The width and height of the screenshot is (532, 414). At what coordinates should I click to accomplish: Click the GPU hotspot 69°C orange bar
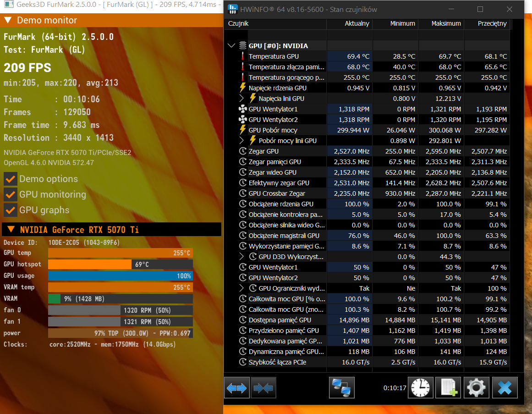(x=89, y=265)
